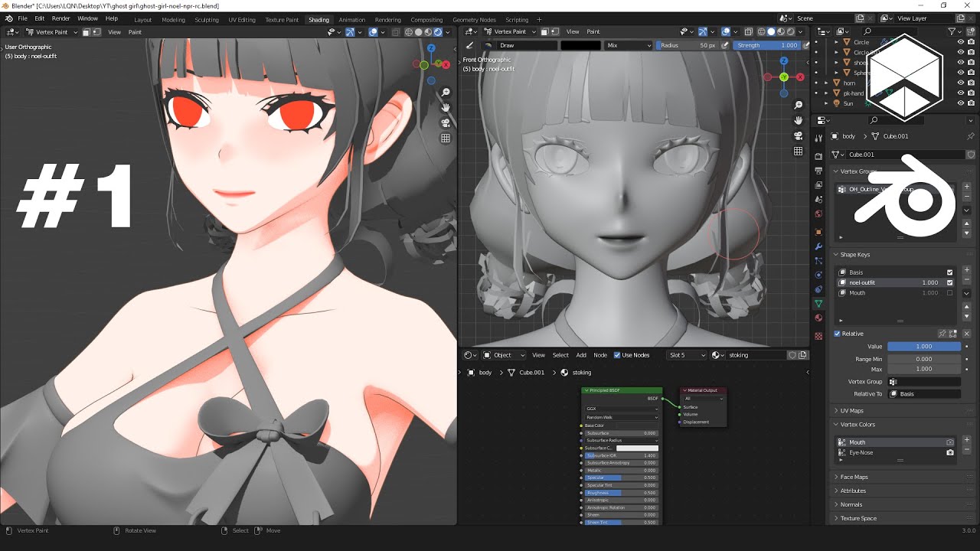
Task: Toggle noel-outfit shape key checkbox
Action: click(950, 282)
